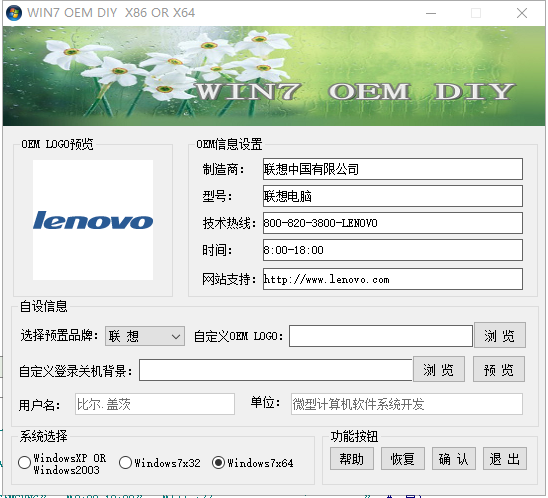This screenshot has height=498, width=548.
Task: Click the 用户名 username field
Action: click(x=155, y=404)
